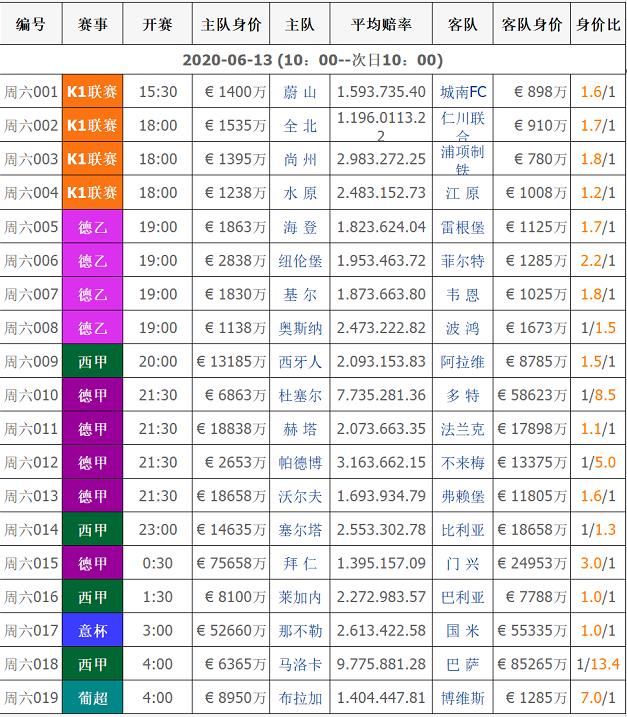Screen dimensions: 627x717
Task: Click the 德乙 league label for 周六005
Action: 92,227
